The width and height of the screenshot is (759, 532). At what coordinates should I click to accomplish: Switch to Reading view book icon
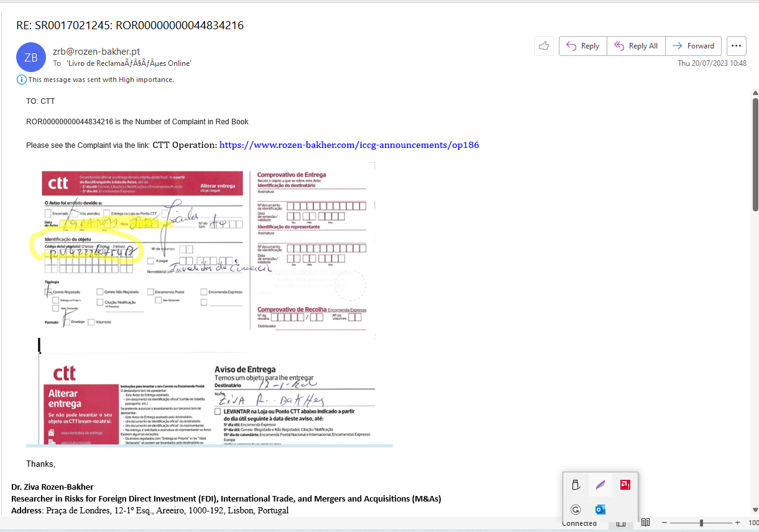(x=645, y=523)
